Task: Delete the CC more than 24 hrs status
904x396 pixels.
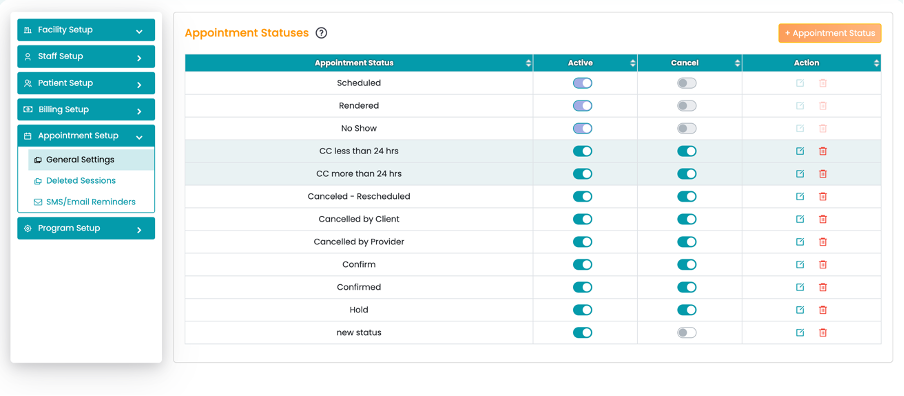Action: tap(823, 174)
